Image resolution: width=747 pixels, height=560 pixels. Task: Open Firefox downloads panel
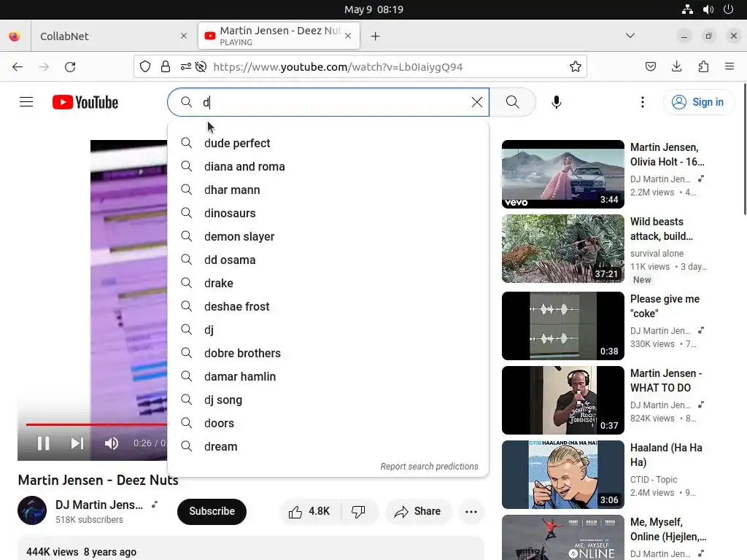pyautogui.click(x=676, y=66)
